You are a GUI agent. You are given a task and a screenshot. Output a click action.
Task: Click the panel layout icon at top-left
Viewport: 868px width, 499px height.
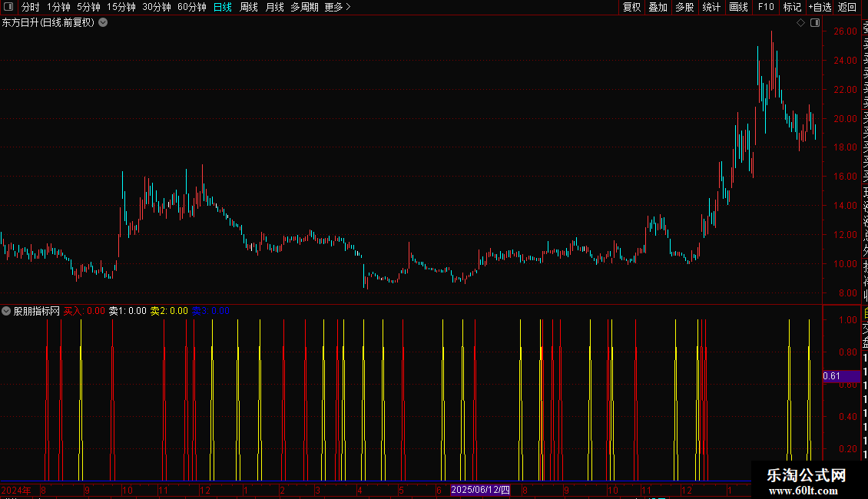pos(8,7)
